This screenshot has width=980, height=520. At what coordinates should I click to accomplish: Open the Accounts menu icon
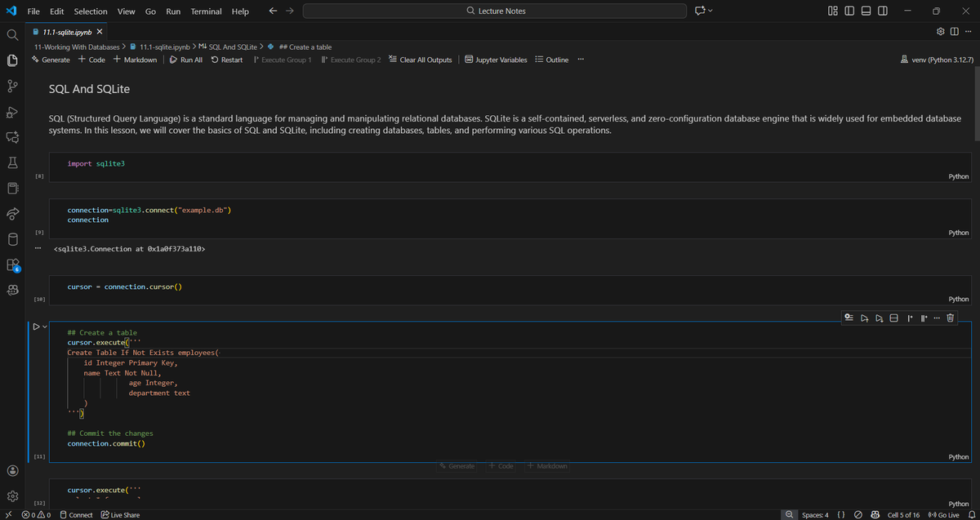click(x=12, y=470)
